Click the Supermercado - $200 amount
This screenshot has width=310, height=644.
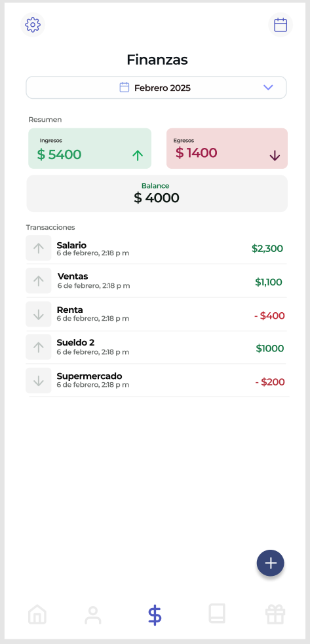270,382
